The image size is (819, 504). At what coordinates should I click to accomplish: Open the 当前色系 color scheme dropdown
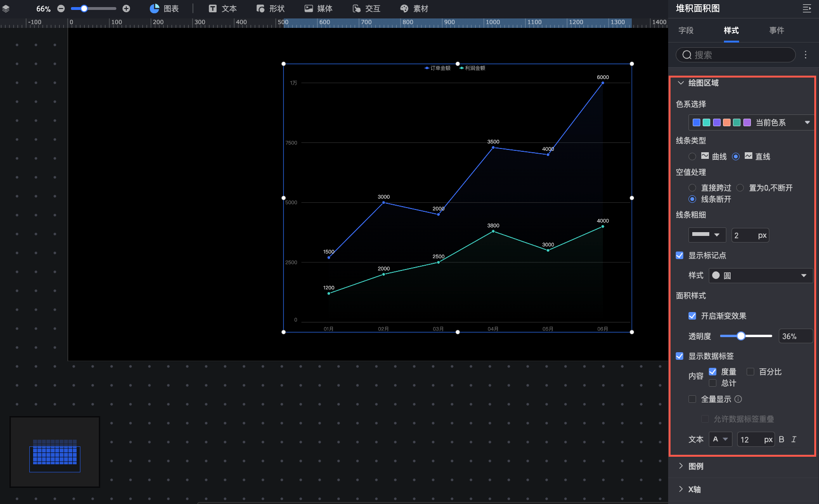coord(751,122)
